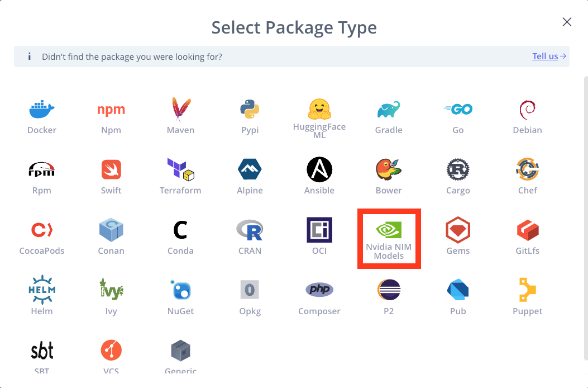Choose the Composer package type
This screenshot has height=388, width=588.
click(319, 296)
